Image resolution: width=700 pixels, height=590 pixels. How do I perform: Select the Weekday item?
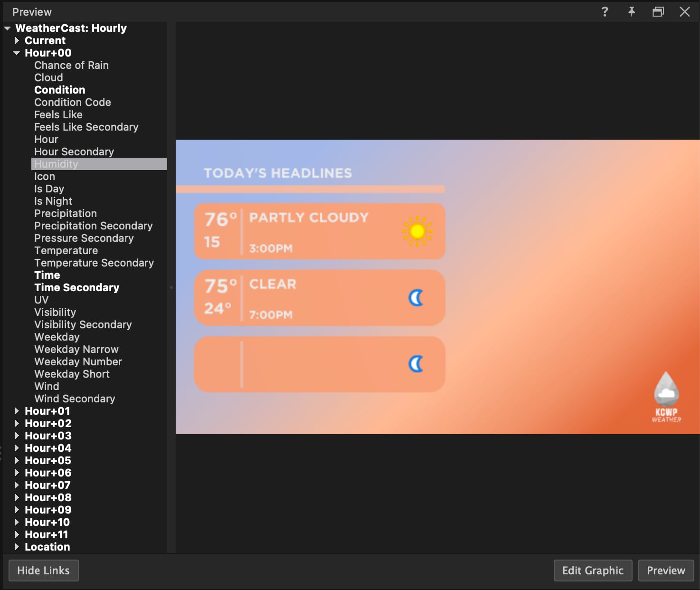pos(57,337)
